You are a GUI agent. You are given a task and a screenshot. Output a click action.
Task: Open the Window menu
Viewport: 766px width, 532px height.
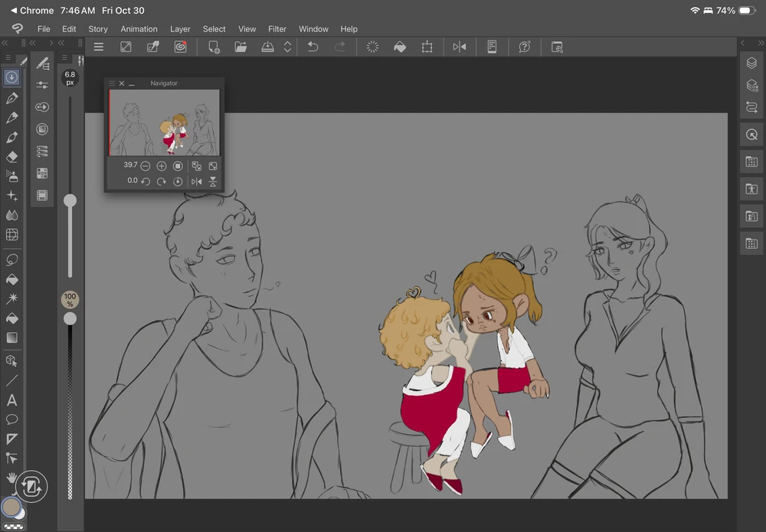pos(313,29)
